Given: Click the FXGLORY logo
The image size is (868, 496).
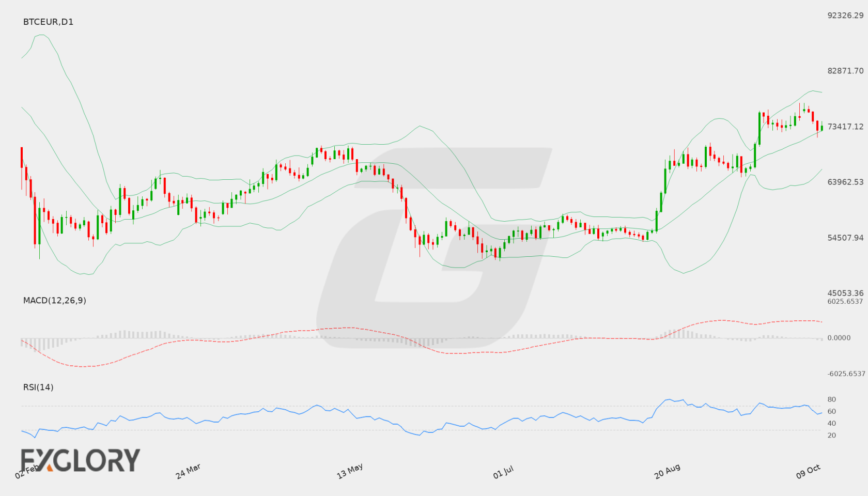Looking at the screenshot, I should click(x=80, y=460).
